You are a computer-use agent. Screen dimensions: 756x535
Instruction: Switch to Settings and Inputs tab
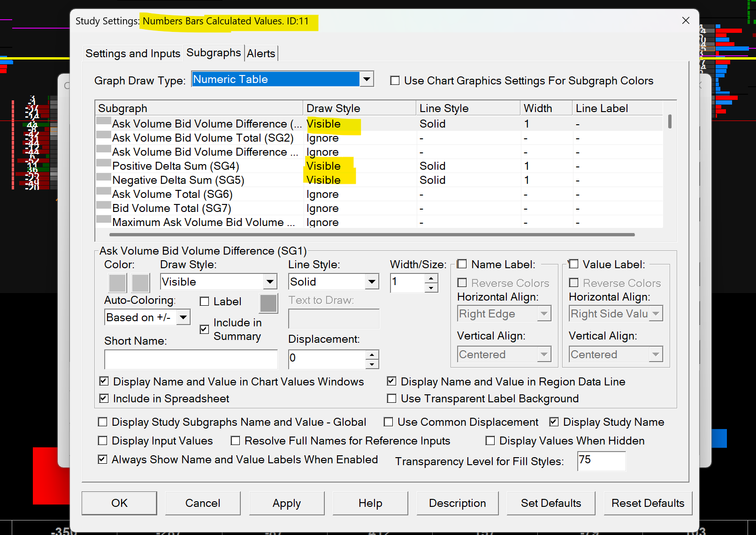coord(133,53)
